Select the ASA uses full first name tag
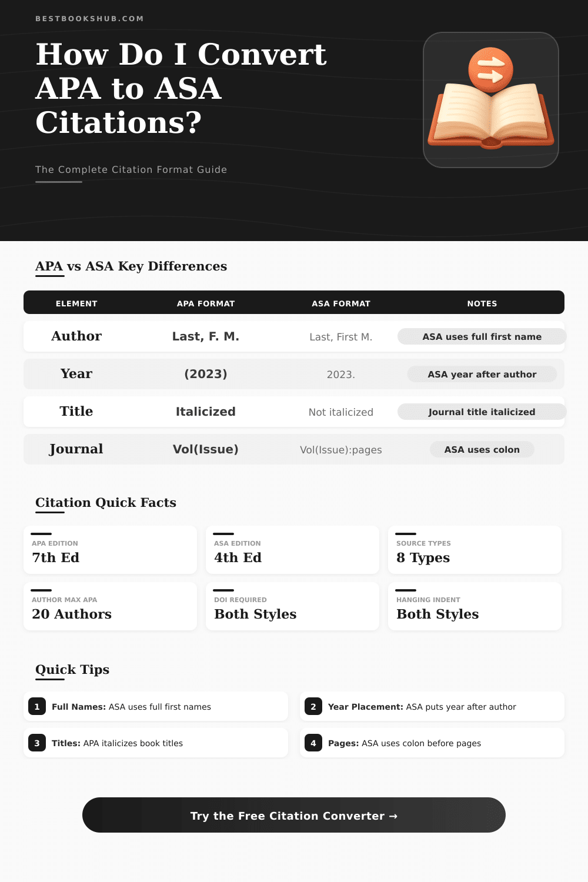The image size is (588, 882). click(x=482, y=337)
